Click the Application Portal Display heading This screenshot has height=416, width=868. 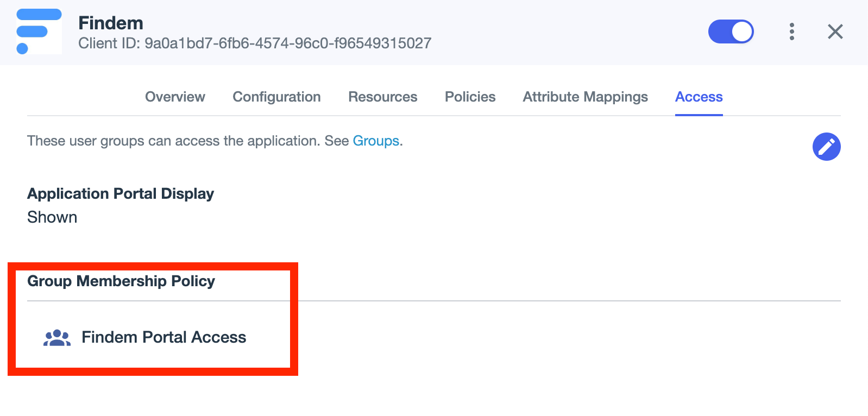(121, 194)
